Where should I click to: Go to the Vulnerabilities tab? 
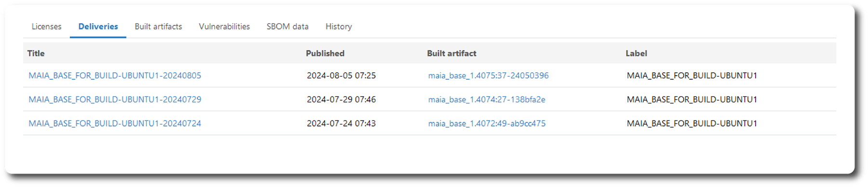pyautogui.click(x=224, y=27)
